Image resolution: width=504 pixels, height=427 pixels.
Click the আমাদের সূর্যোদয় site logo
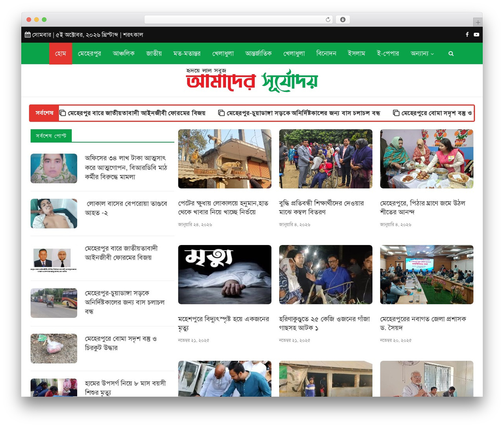252,81
